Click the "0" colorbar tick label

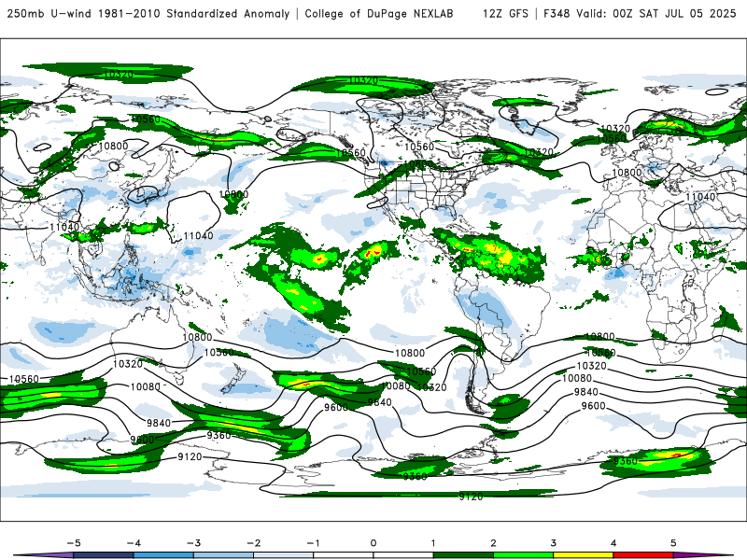pos(373,543)
